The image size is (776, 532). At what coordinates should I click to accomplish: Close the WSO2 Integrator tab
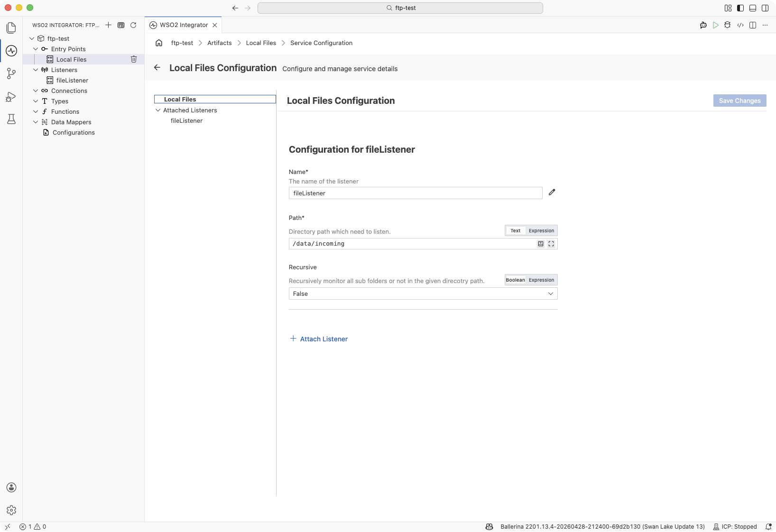pyautogui.click(x=215, y=25)
